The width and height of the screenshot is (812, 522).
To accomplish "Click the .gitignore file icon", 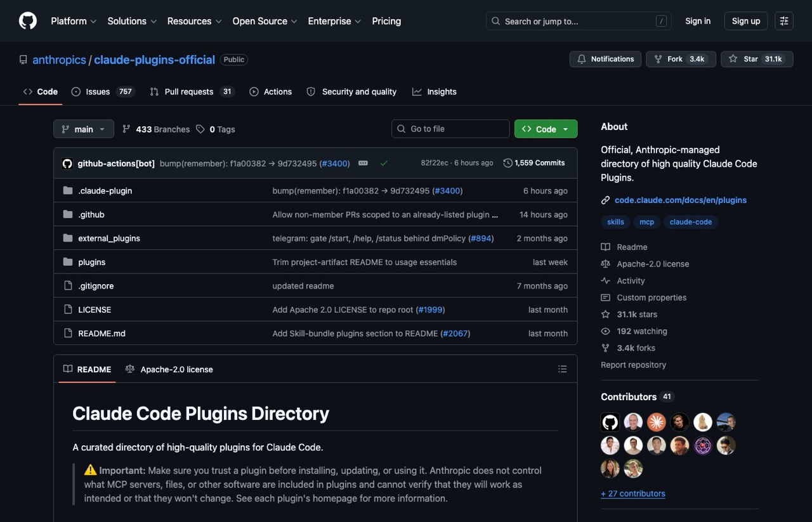I will pyautogui.click(x=68, y=286).
